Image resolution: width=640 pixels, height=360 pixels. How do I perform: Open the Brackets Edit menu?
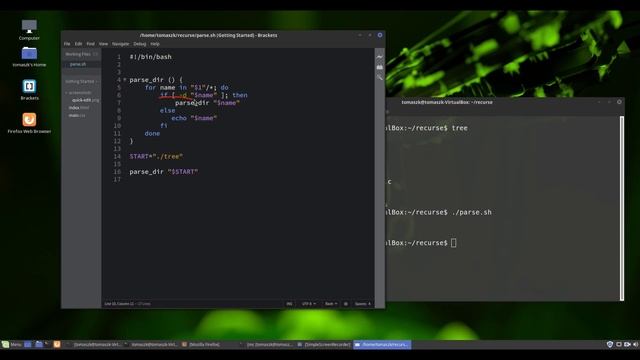click(78, 44)
